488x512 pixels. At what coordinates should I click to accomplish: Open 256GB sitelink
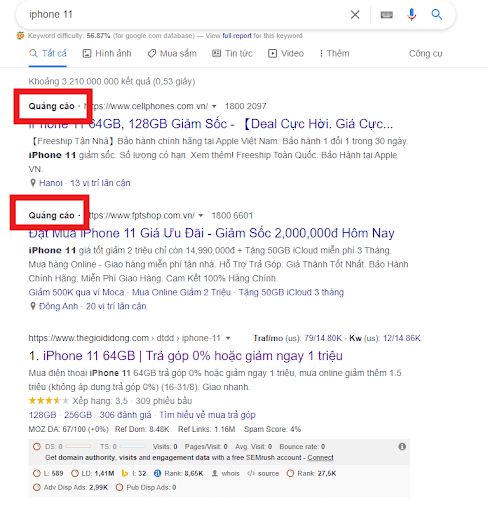[78, 415]
